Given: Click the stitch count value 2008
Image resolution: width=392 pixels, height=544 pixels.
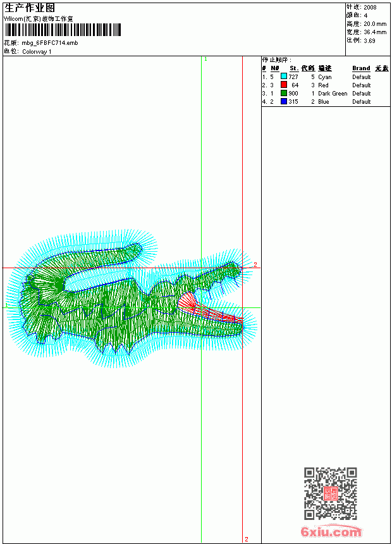Looking at the screenshot, I should (x=370, y=8).
